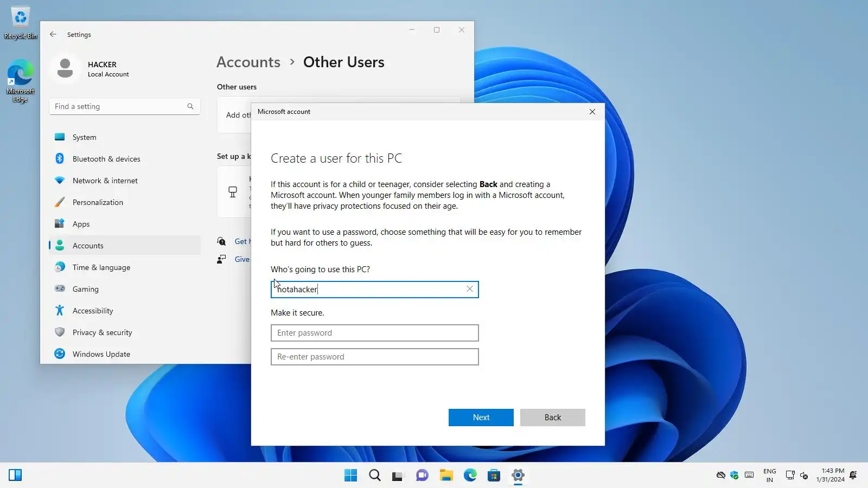Click Next in the Microsoft account dialog
Screen dimensions: 868x488
click(x=481, y=418)
